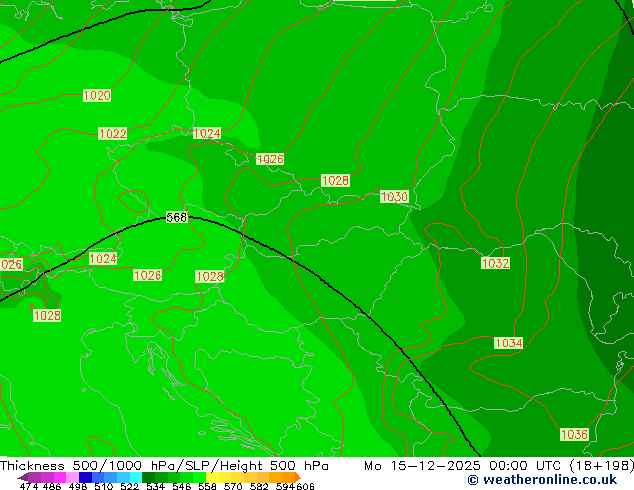
Task: Click the 1032 isobar pressure label
Action: [x=496, y=263]
